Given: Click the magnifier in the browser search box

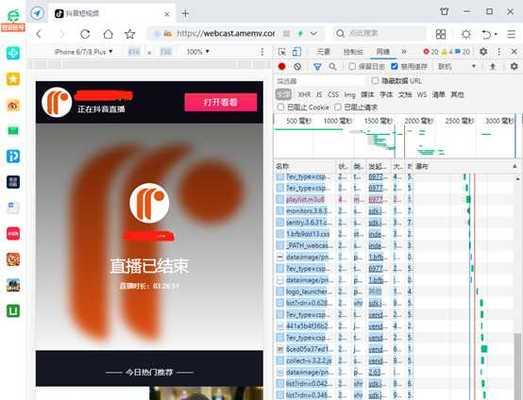Looking at the screenshot, I should point(340,33).
